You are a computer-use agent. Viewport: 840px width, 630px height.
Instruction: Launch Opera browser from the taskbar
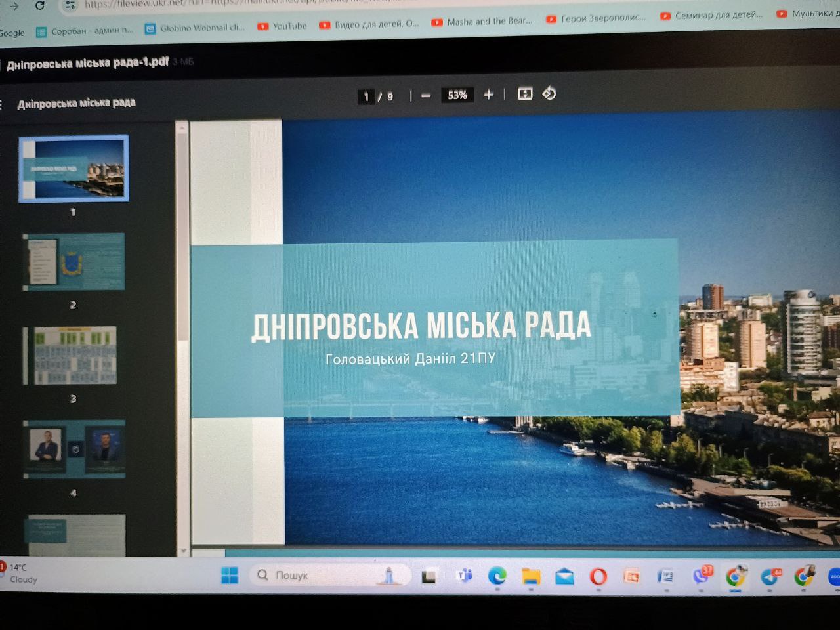tap(598, 576)
